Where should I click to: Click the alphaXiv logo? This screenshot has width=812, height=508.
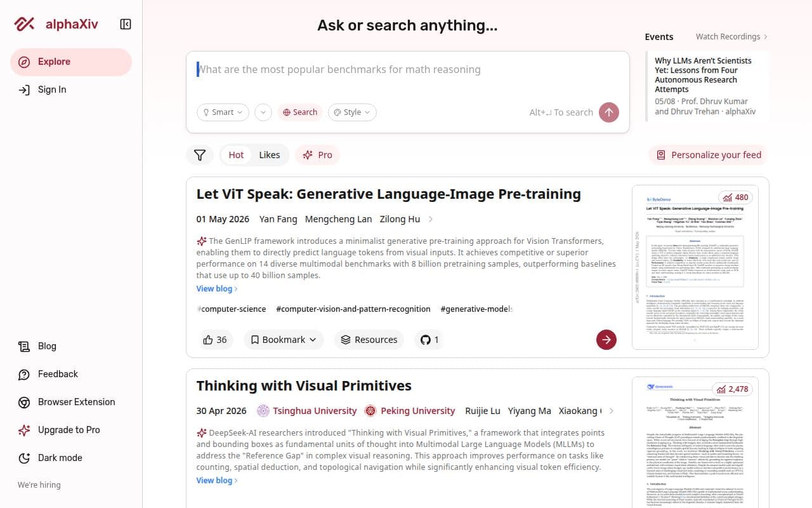coord(56,24)
